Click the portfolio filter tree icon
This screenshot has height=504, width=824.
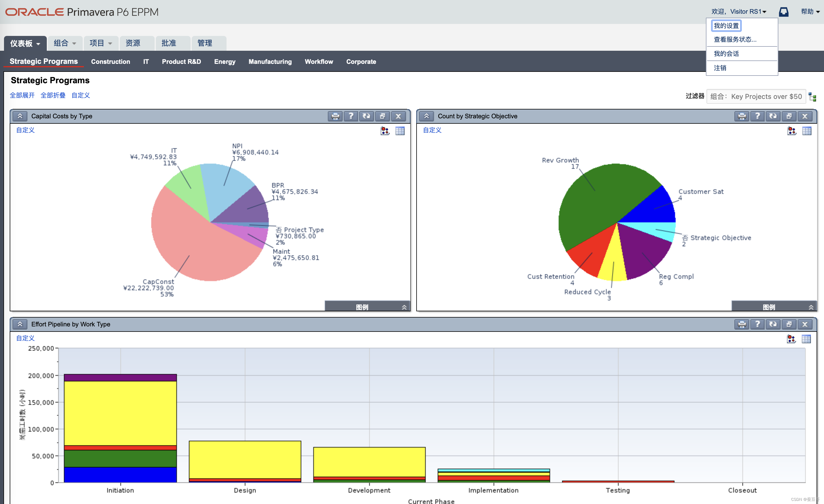[x=812, y=97]
